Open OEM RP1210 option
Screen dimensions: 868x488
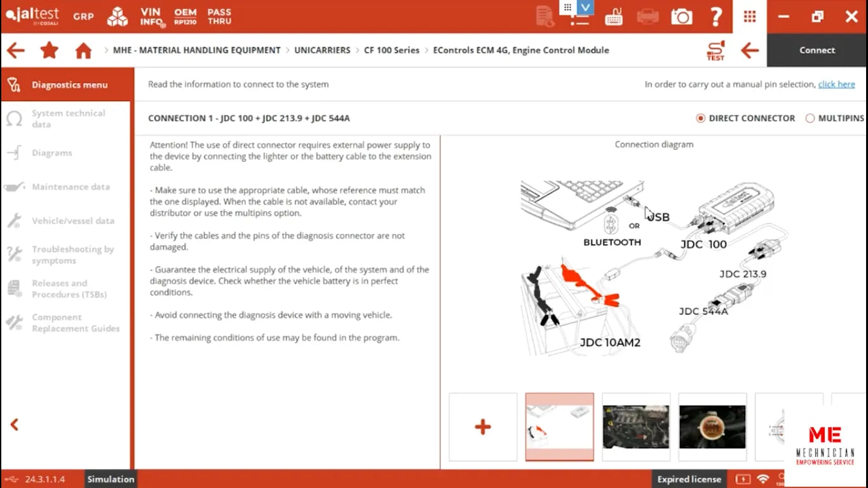186,17
